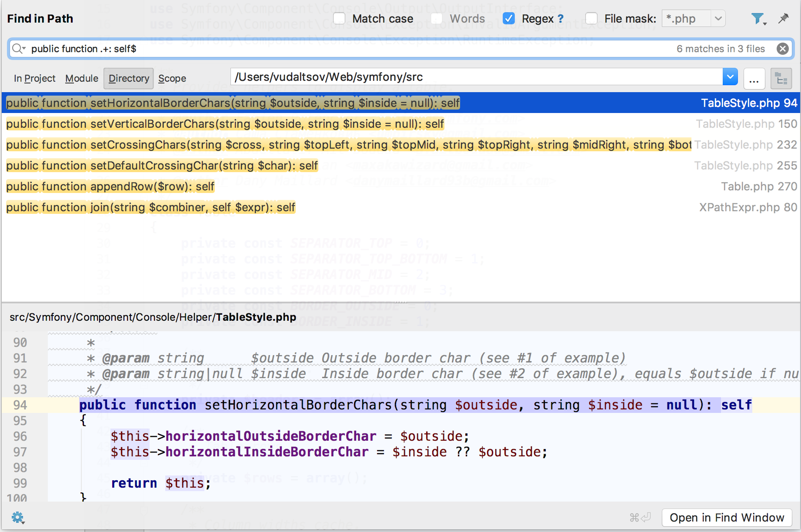The image size is (801, 532).
Task: Select setCrossingChars result row
Action: point(400,145)
